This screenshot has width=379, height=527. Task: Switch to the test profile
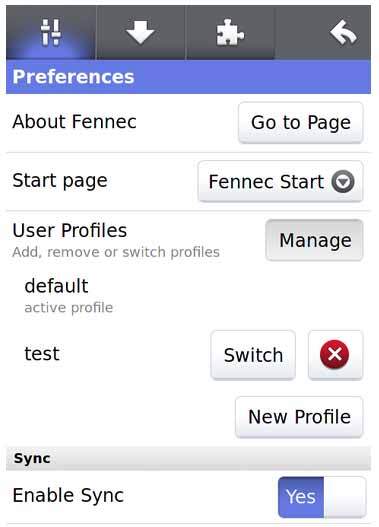coord(253,355)
